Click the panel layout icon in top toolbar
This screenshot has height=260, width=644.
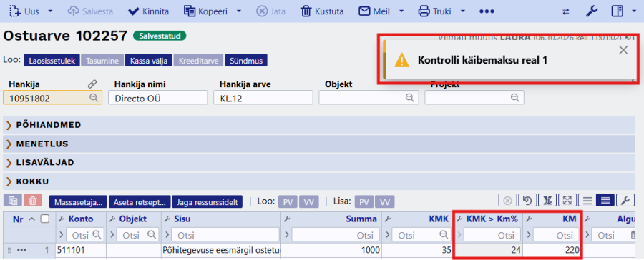click(x=618, y=11)
